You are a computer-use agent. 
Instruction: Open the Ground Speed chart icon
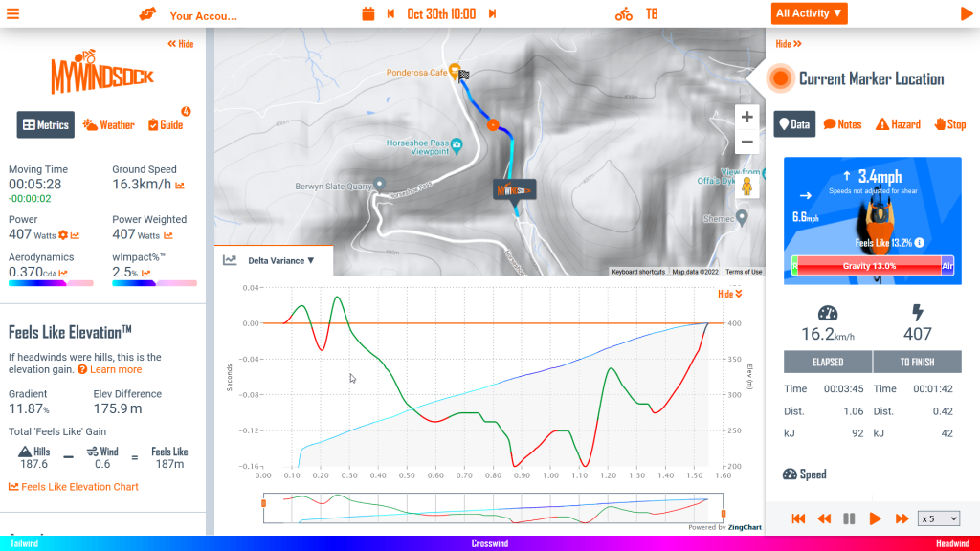pyautogui.click(x=180, y=186)
